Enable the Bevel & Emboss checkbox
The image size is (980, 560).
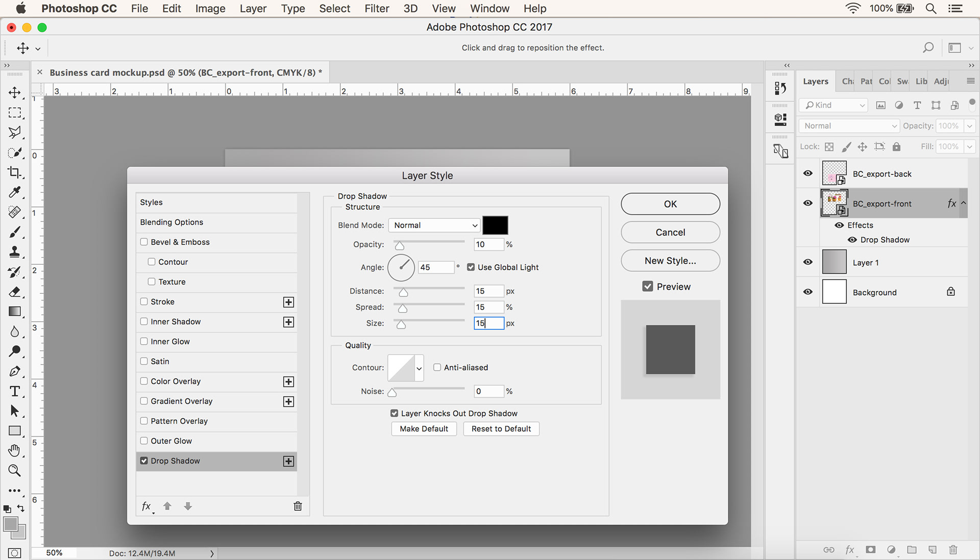coord(144,242)
